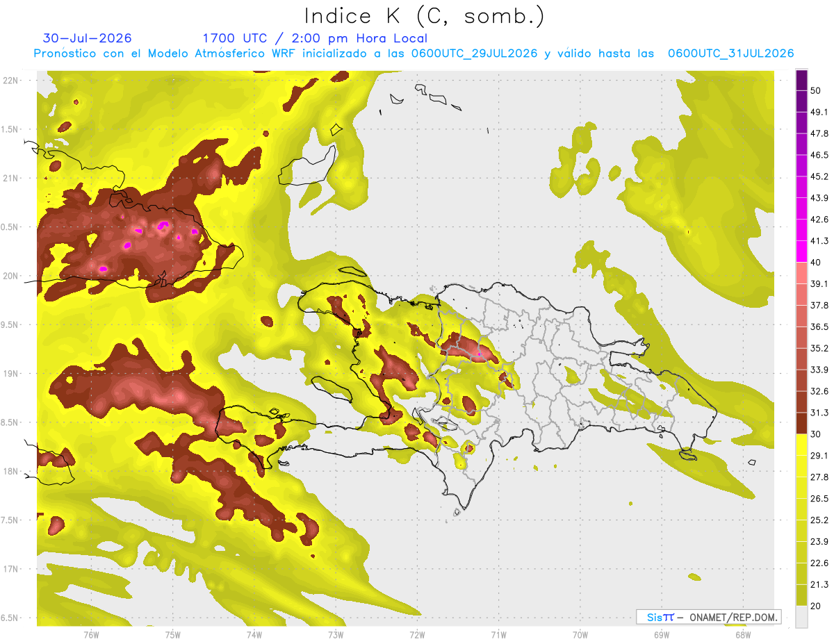Click the 'SisTT - ONAMET/REP.DOM.' credit box
This screenshot has width=834, height=644.
point(708,617)
